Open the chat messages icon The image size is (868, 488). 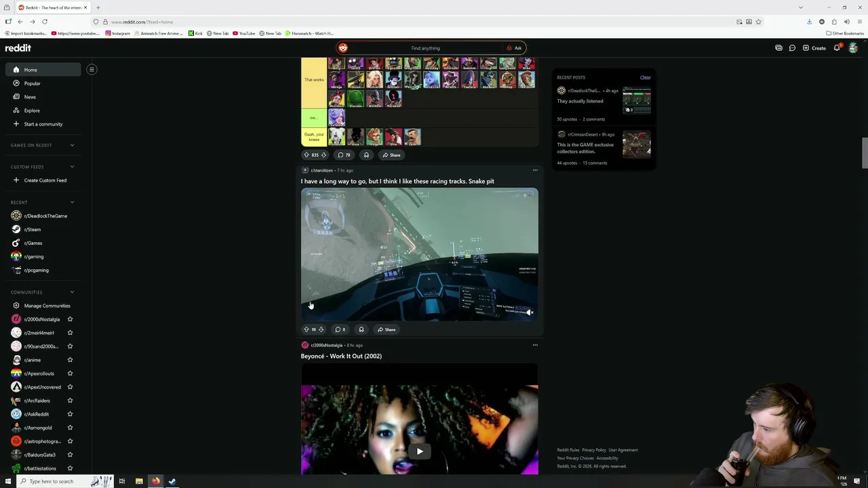point(792,48)
